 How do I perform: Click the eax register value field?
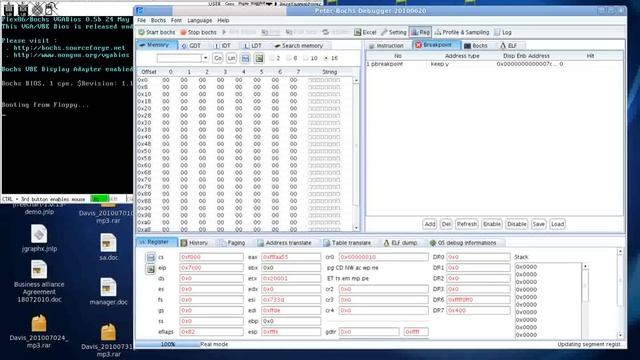pos(291,257)
